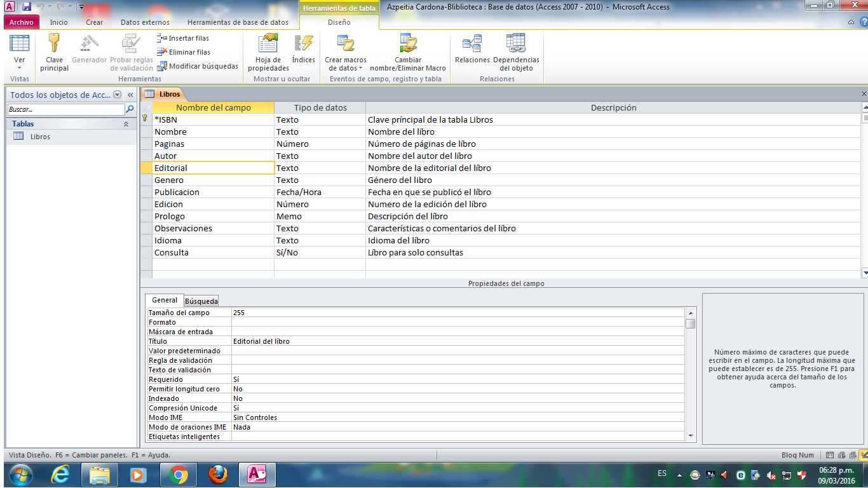Click Insertar filas in the ribbon
The image size is (868, 488).
(x=183, y=38)
